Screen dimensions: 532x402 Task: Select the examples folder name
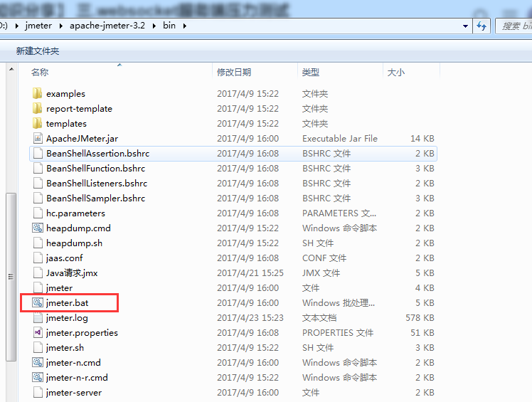[66, 94]
